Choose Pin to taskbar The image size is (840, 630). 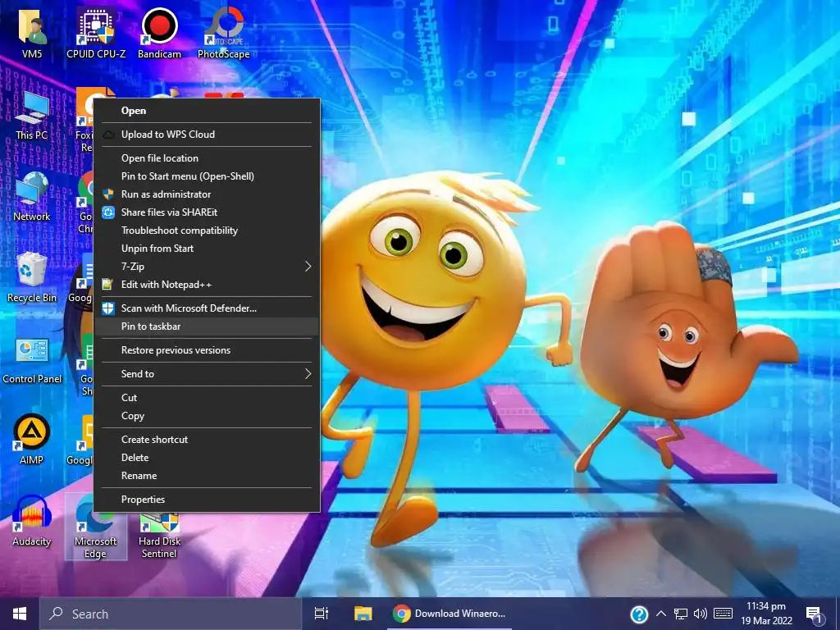point(207,326)
